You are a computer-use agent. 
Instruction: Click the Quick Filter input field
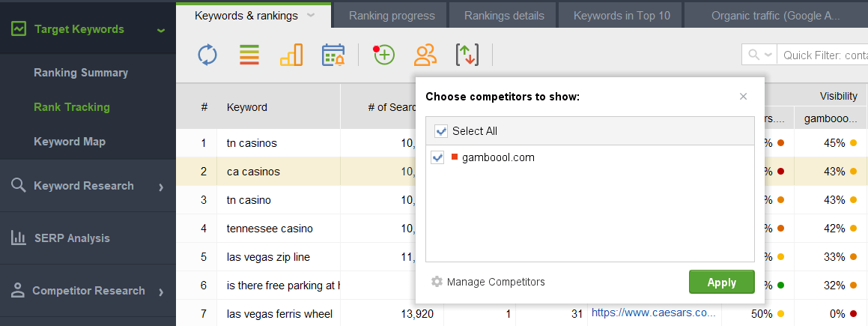pyautogui.click(x=822, y=55)
